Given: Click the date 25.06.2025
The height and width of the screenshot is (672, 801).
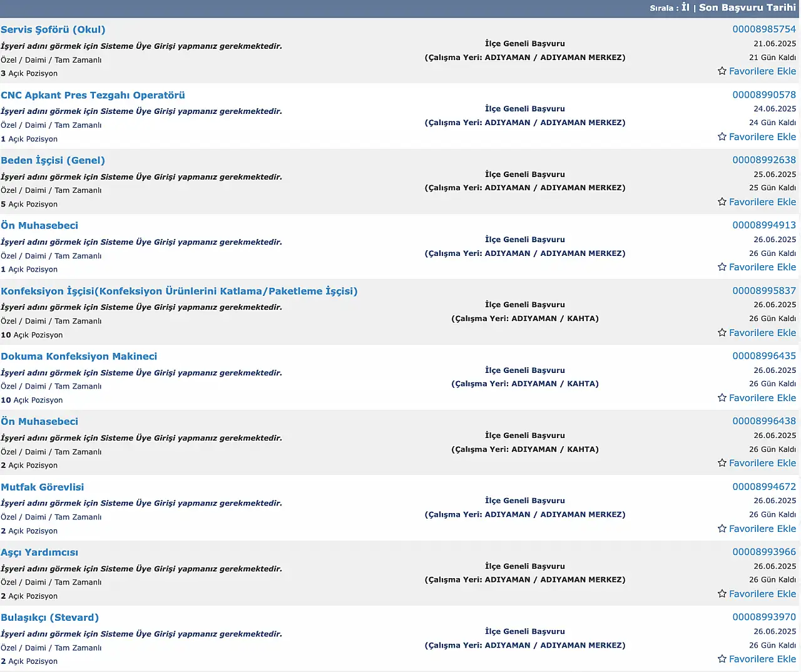Looking at the screenshot, I should point(775,175).
